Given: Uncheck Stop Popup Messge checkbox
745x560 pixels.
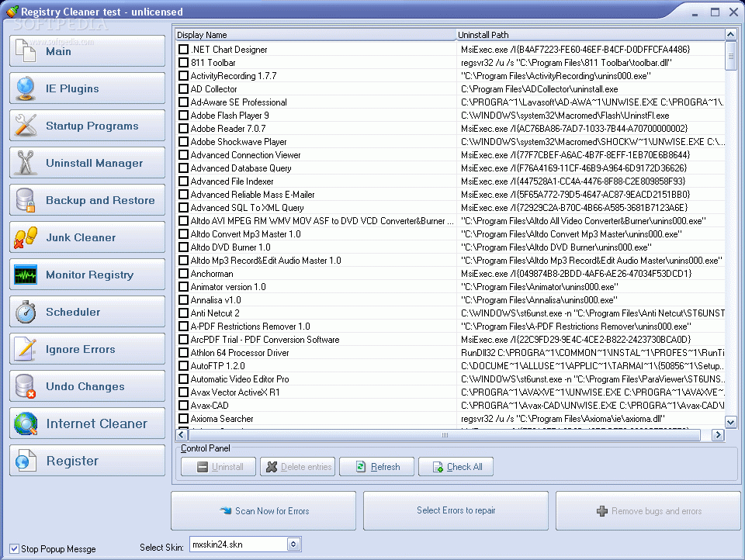Looking at the screenshot, I should point(14,548).
